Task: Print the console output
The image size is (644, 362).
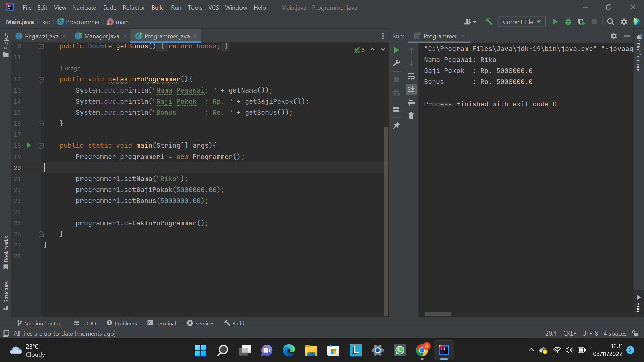Action: [x=411, y=103]
